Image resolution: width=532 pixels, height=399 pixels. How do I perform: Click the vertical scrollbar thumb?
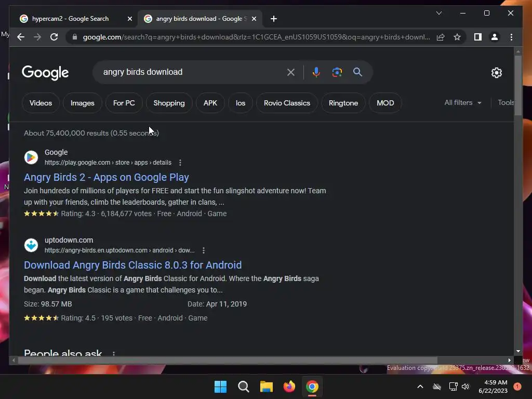[x=518, y=86]
